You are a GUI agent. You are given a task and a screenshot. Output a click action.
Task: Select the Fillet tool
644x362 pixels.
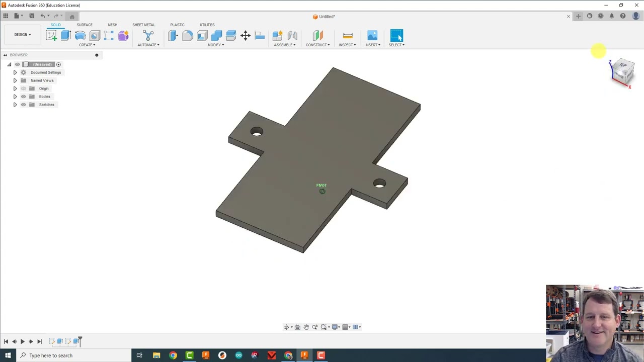coord(188,35)
